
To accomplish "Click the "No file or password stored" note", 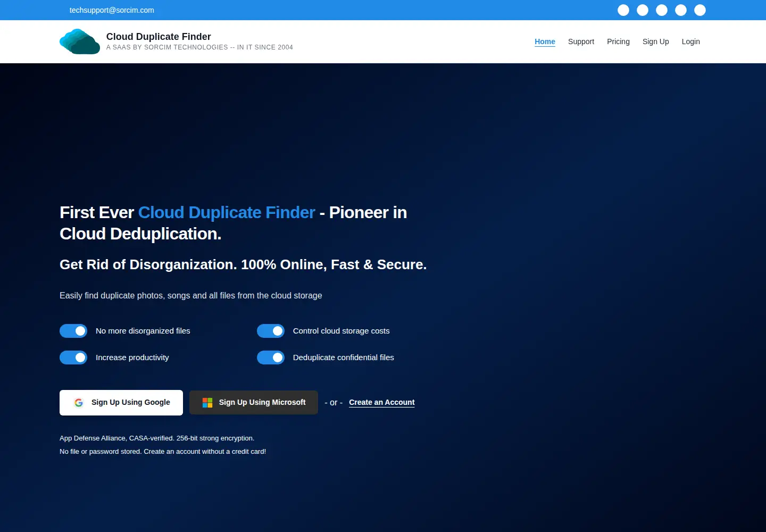I will (163, 452).
